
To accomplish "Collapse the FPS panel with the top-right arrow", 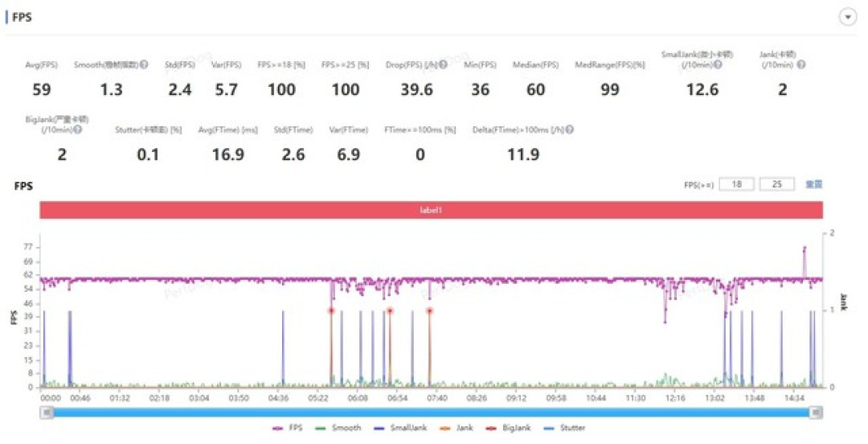I will [x=848, y=17].
